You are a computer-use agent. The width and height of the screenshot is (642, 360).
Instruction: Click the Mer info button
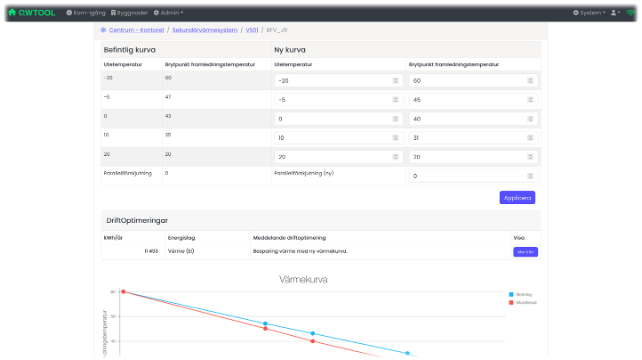[x=525, y=252]
